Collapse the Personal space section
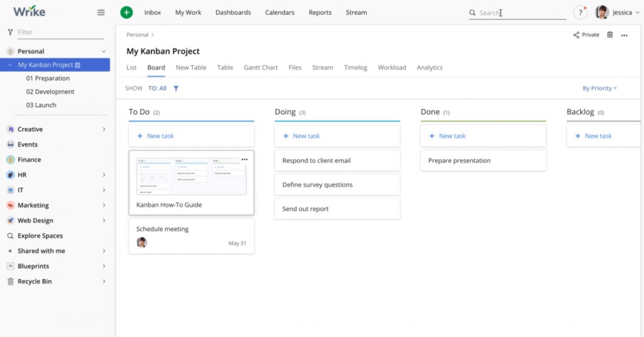Viewport: 644px width, 337px height. click(x=104, y=52)
